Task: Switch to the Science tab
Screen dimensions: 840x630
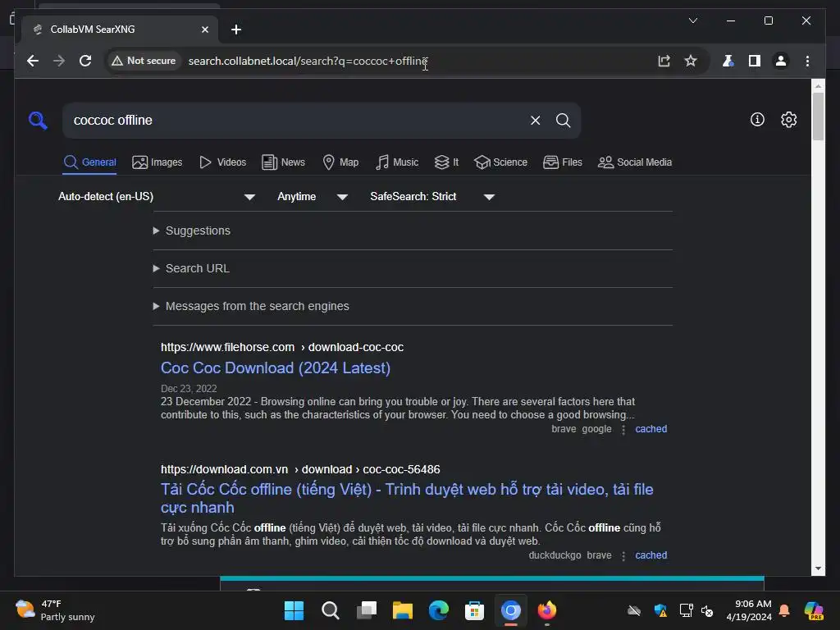Action: (x=501, y=162)
